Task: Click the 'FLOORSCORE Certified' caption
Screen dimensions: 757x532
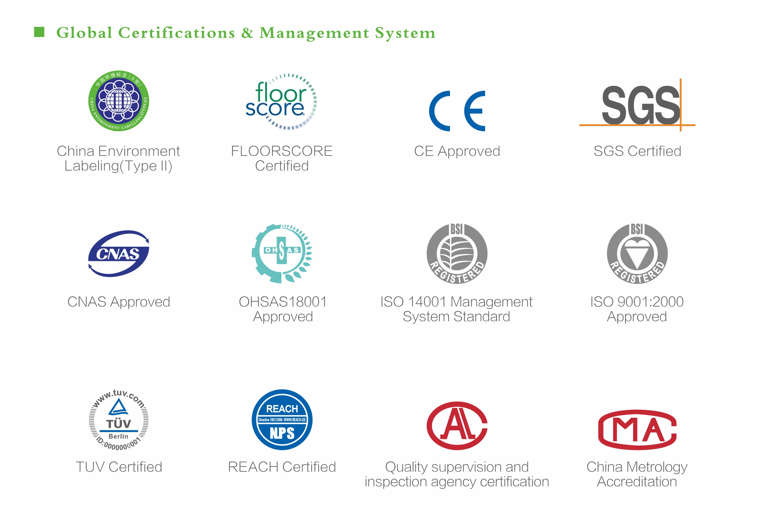Action: (x=282, y=159)
